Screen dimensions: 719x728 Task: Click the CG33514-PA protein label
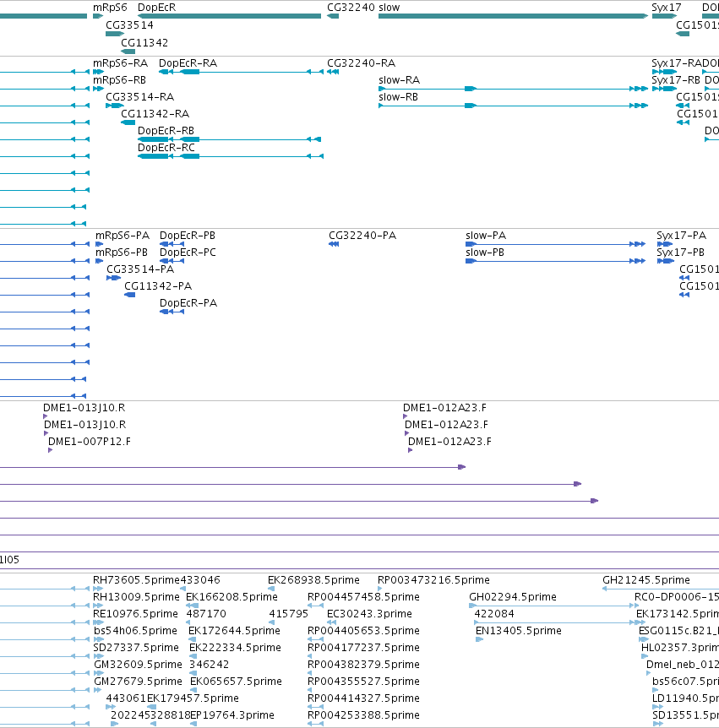(x=140, y=269)
